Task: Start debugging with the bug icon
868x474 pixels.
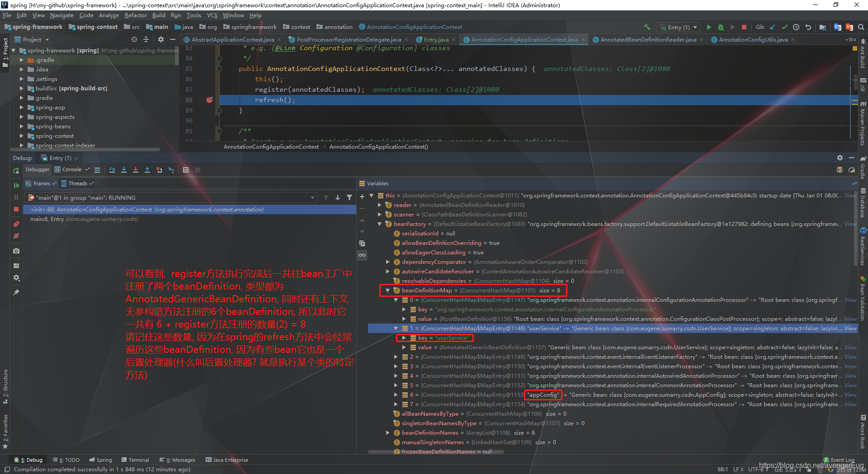Action: pos(721,27)
